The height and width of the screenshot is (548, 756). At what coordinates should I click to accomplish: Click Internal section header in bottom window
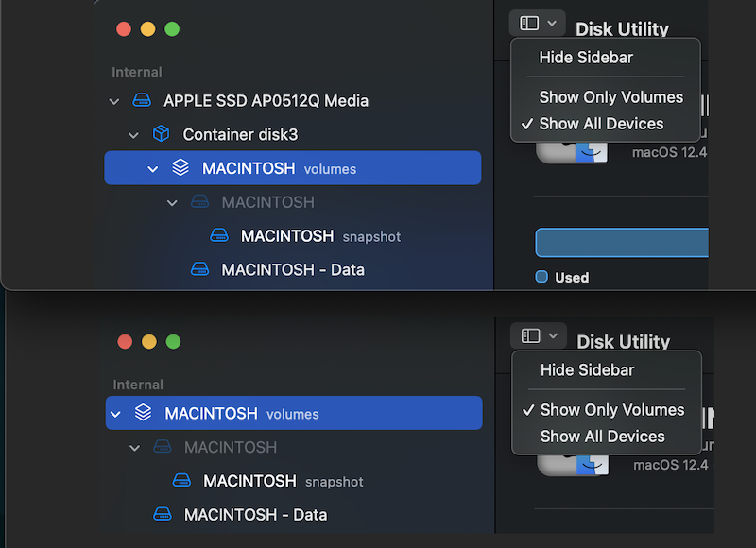[138, 385]
